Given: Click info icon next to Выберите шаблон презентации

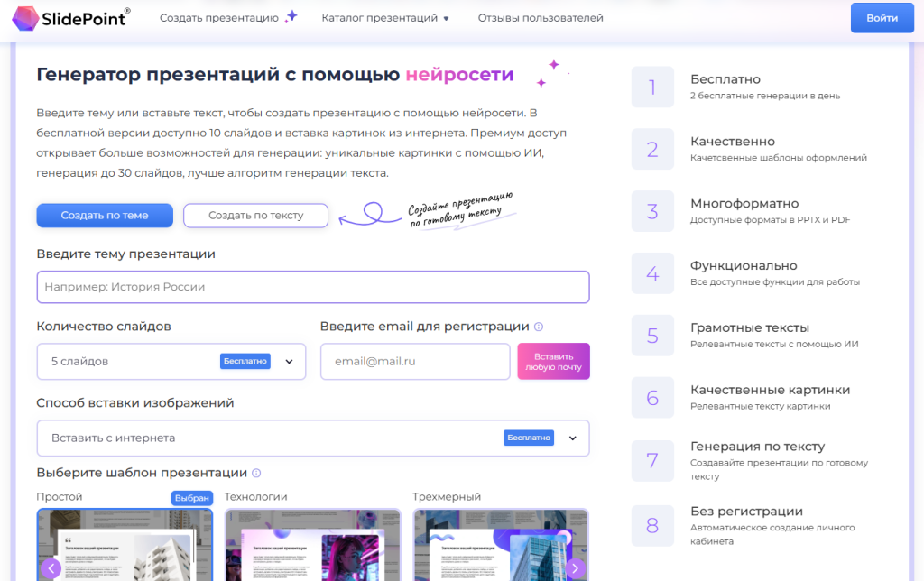Looking at the screenshot, I should point(256,473).
